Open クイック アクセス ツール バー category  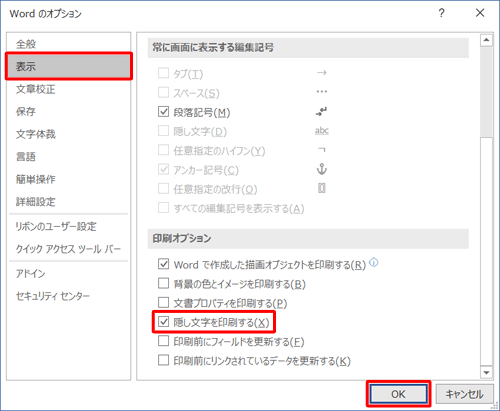point(69,249)
